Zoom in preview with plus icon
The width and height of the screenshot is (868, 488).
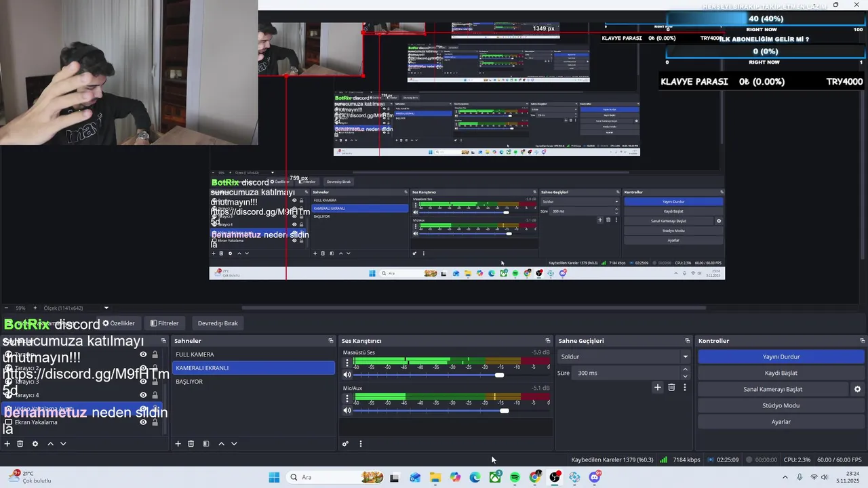tap(37, 308)
